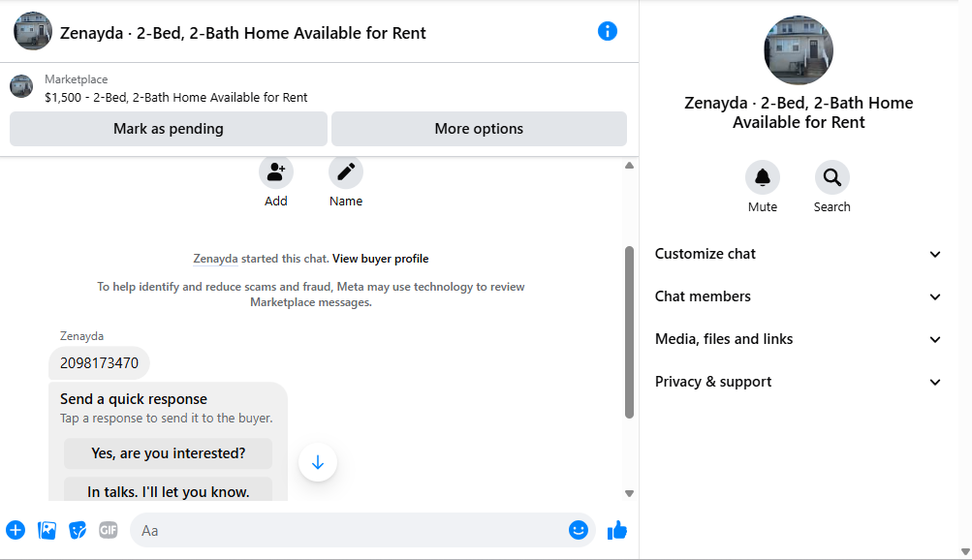
Task: Send quick reply 'Yes, are you interested?'
Action: pos(168,453)
